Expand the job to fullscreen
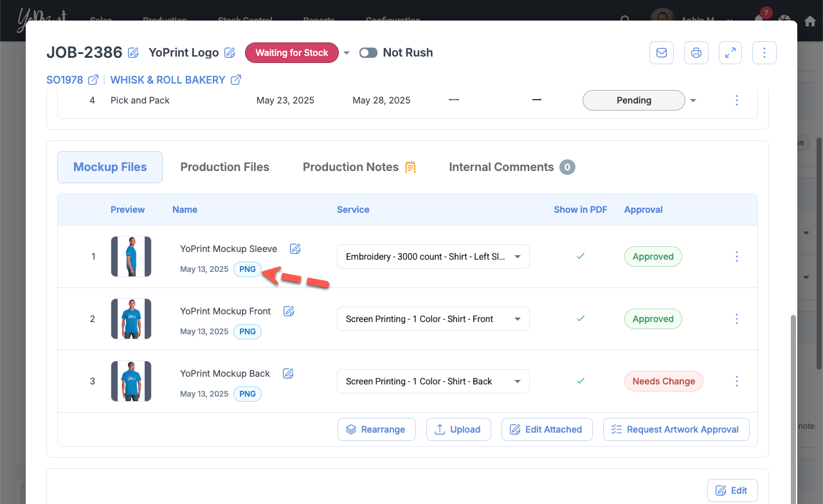 click(x=730, y=53)
